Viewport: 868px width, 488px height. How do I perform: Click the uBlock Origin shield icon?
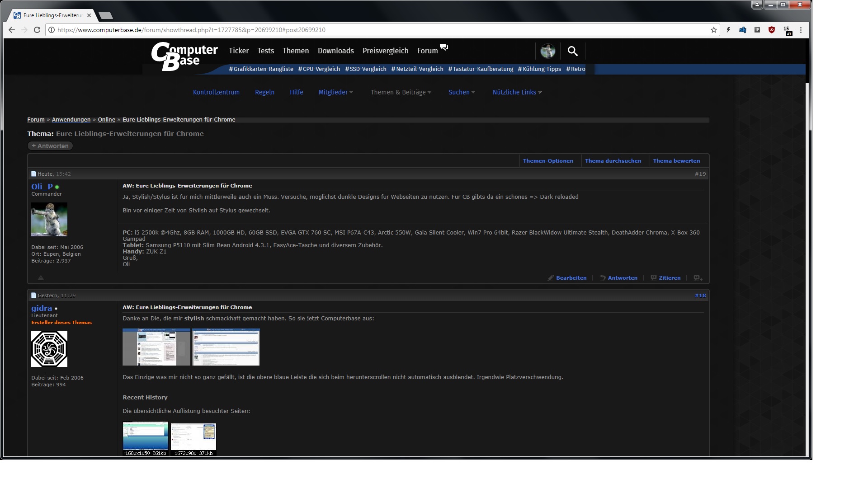(x=772, y=30)
